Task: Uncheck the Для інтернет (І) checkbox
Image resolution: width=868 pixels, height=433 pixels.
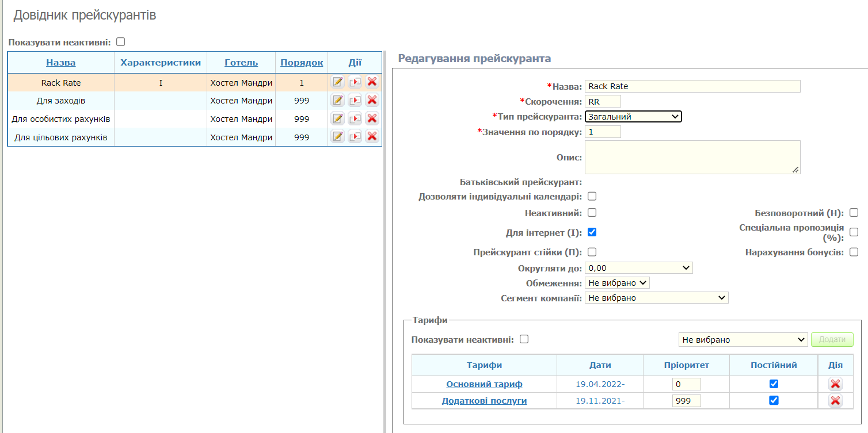Action: coord(592,232)
